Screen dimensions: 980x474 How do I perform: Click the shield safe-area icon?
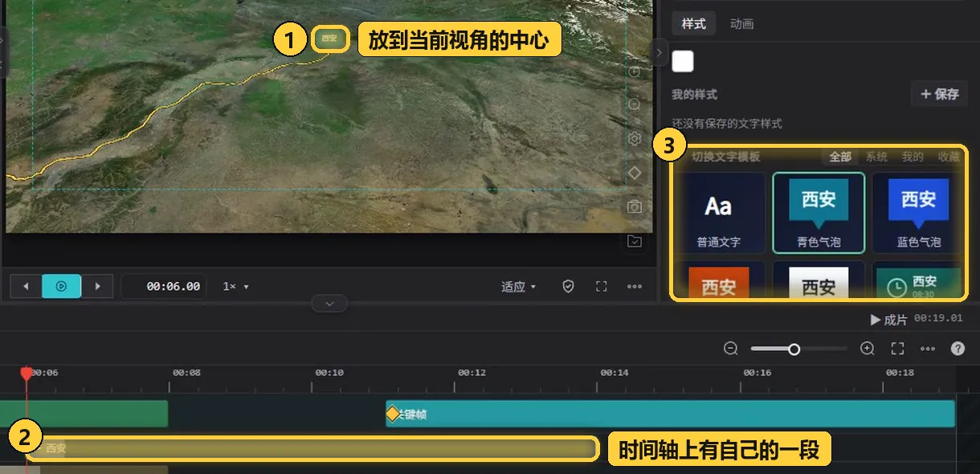point(569,286)
